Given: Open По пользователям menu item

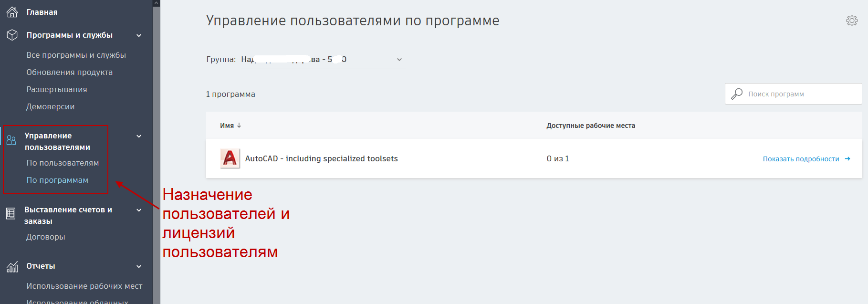Looking at the screenshot, I should pyautogui.click(x=63, y=163).
